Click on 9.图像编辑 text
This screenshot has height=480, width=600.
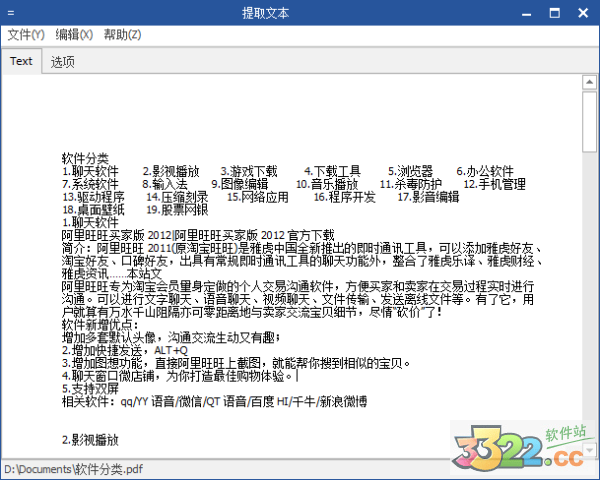click(240, 184)
